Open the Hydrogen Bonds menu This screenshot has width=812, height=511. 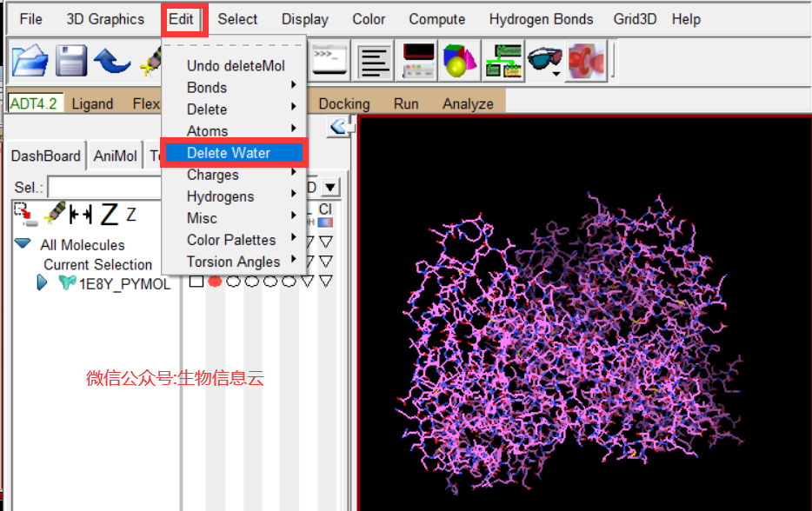point(541,19)
